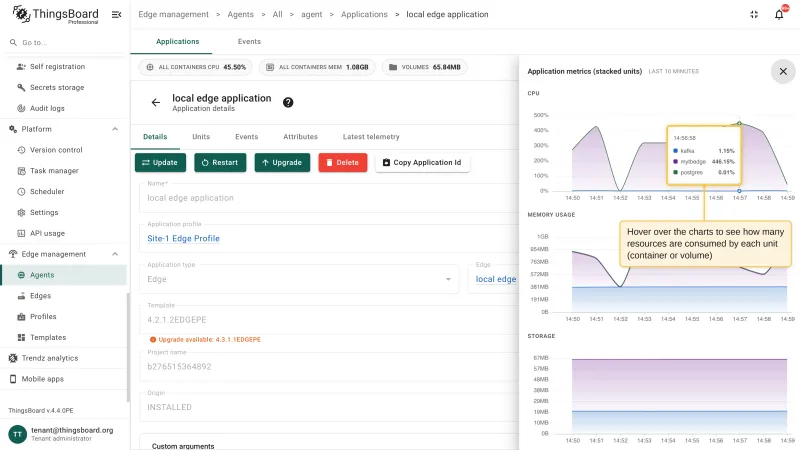This screenshot has height=450, width=800.
Task: Click the postgres green legend swatch
Action: pos(676,172)
